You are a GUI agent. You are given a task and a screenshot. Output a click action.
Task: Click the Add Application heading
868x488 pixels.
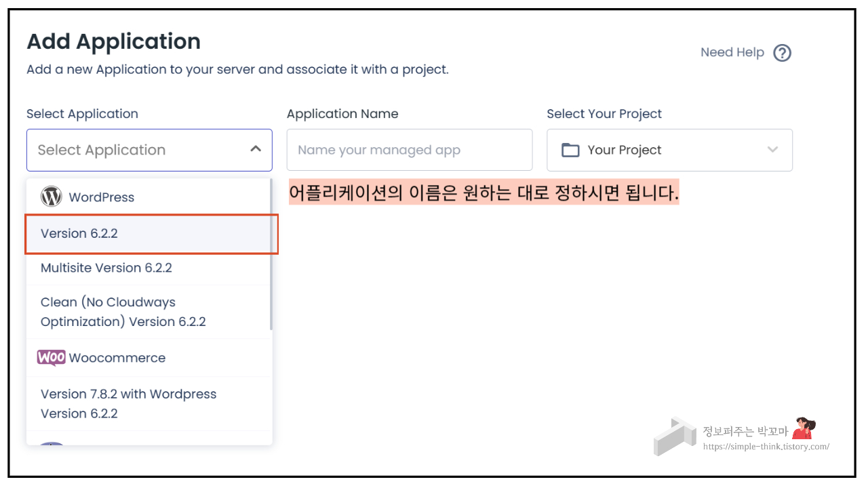coord(114,41)
